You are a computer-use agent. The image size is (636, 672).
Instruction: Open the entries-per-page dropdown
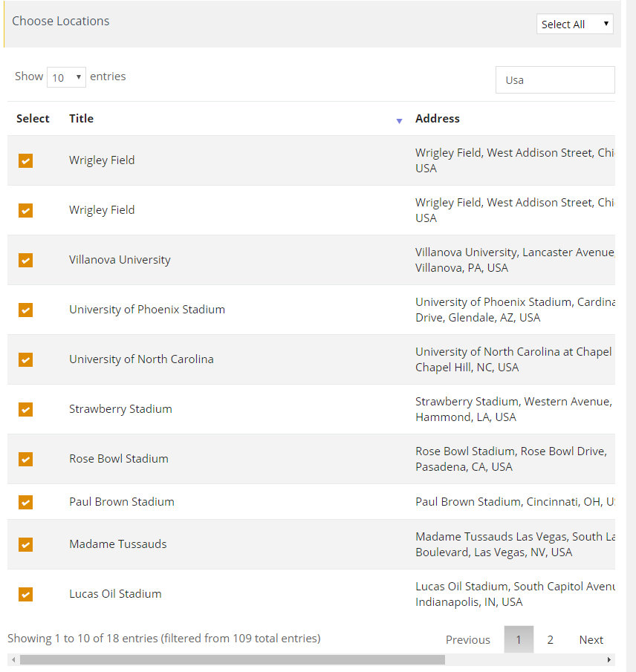66,77
